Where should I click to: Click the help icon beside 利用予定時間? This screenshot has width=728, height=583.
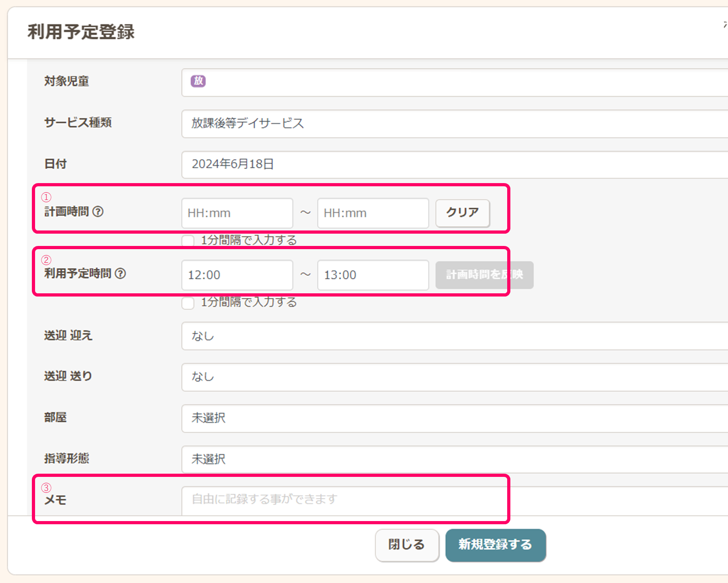pos(120,273)
